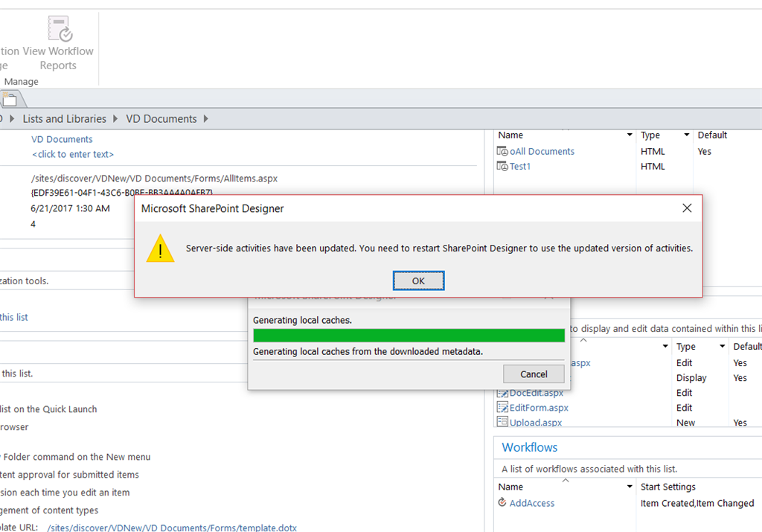The width and height of the screenshot is (762, 532).
Task: Click the VD Documents list name link
Action: (x=62, y=139)
